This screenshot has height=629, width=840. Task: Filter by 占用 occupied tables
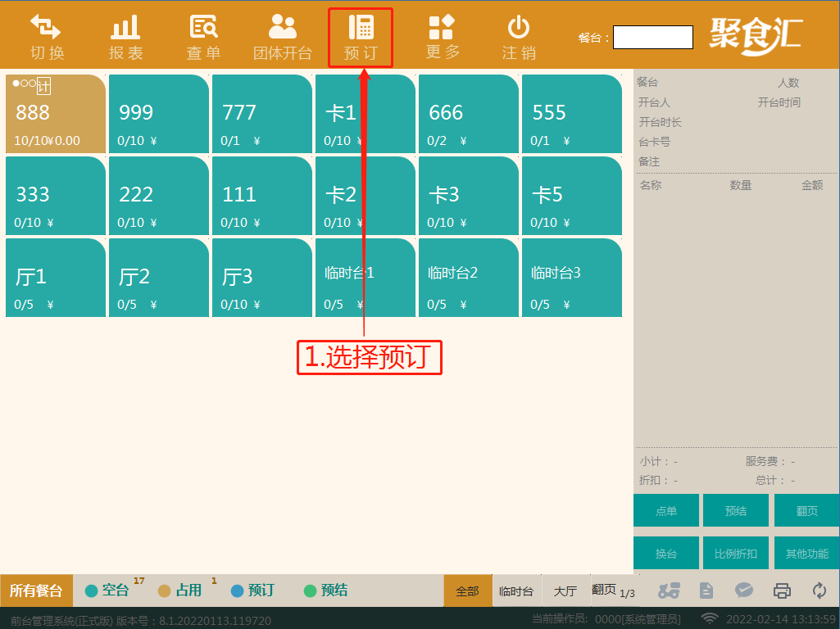click(x=180, y=590)
